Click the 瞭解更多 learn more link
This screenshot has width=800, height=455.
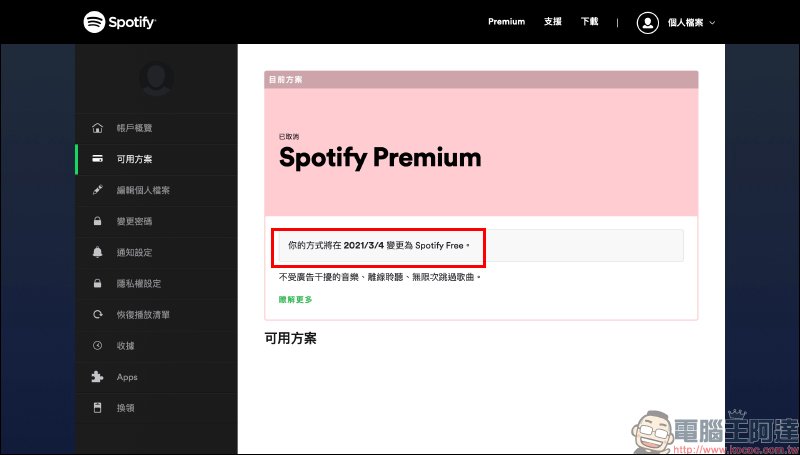coord(295,300)
